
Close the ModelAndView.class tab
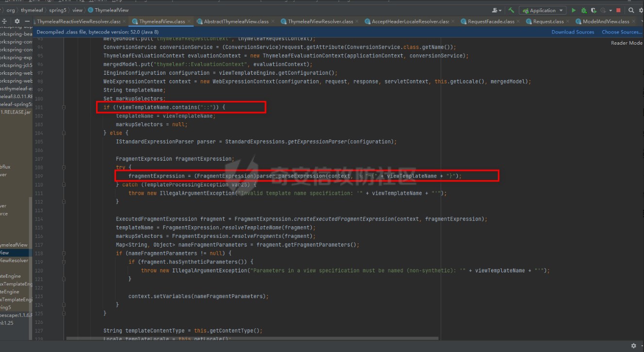(634, 21)
